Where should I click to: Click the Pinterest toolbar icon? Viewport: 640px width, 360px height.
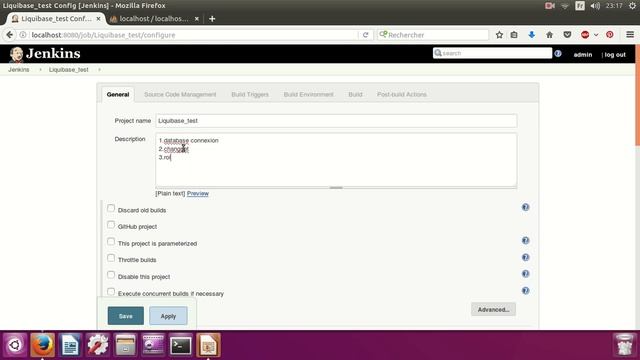point(610,35)
